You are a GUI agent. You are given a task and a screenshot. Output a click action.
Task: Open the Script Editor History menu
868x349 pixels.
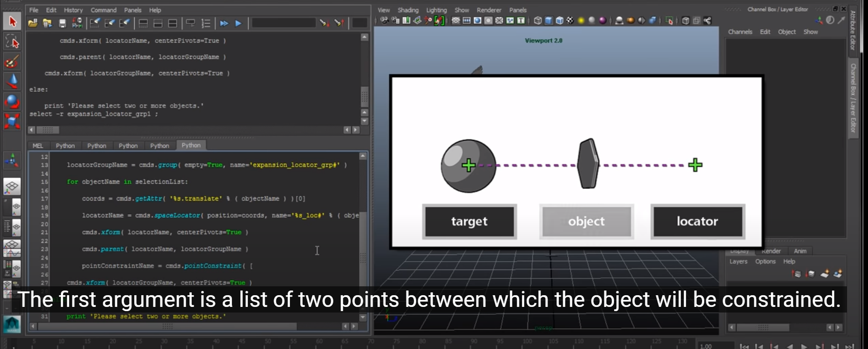point(73,10)
